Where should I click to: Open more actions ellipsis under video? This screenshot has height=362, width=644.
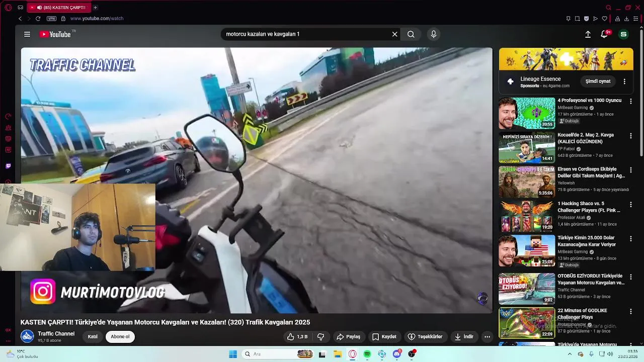point(487,337)
